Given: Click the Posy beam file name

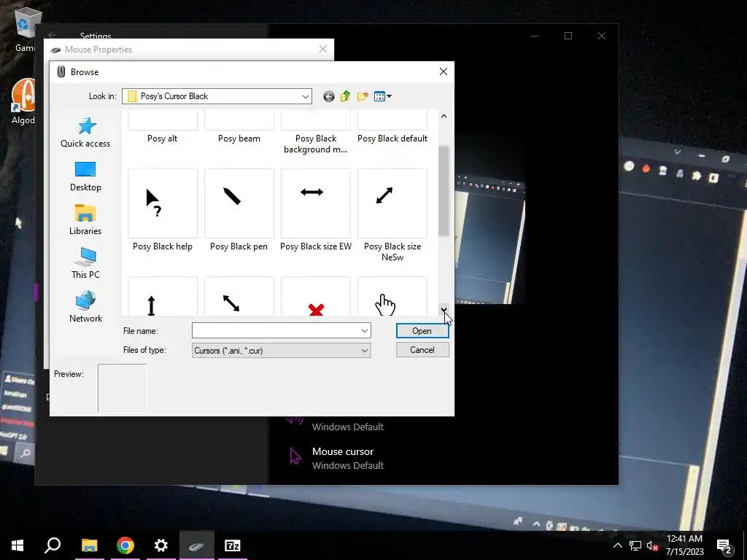Looking at the screenshot, I should tap(239, 139).
